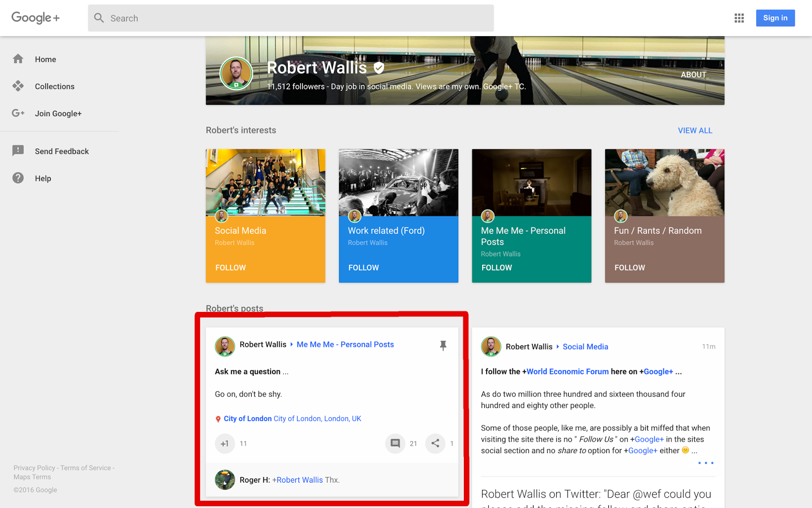The width and height of the screenshot is (812, 508).
Task: Select Join Google+ in the sidebar
Action: click(x=58, y=113)
